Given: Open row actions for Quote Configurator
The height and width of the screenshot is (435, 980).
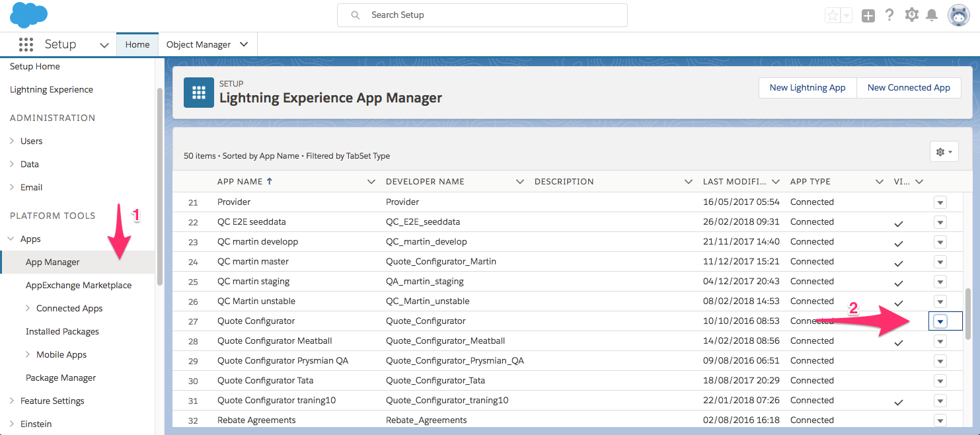Looking at the screenshot, I should 940,321.
